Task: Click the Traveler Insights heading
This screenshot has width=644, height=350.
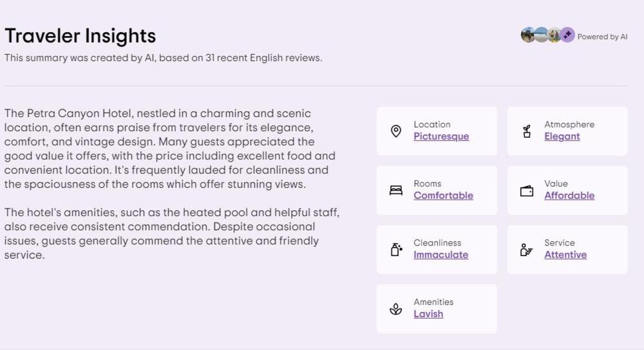Action: (80, 35)
